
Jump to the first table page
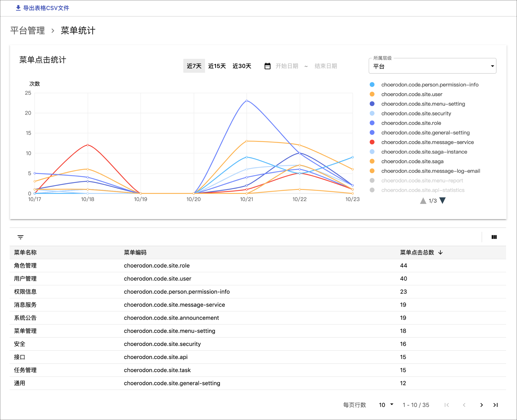[x=447, y=405]
